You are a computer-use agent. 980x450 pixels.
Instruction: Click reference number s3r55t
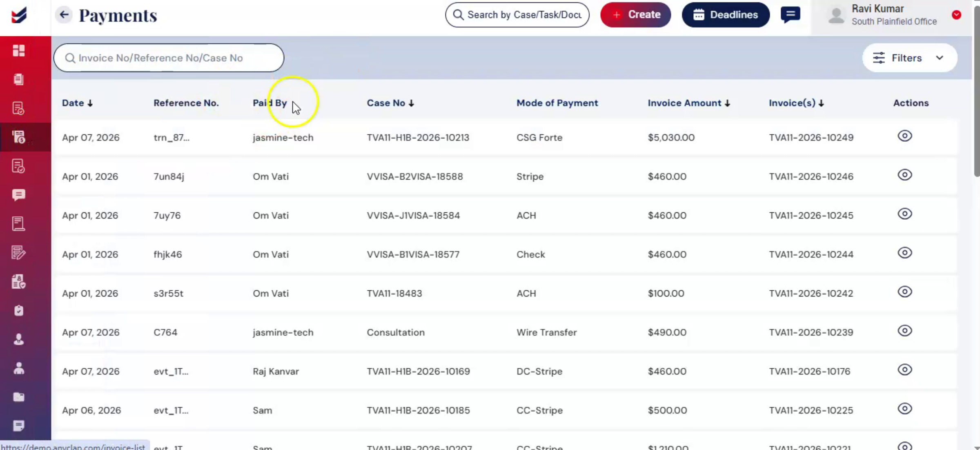click(x=168, y=293)
